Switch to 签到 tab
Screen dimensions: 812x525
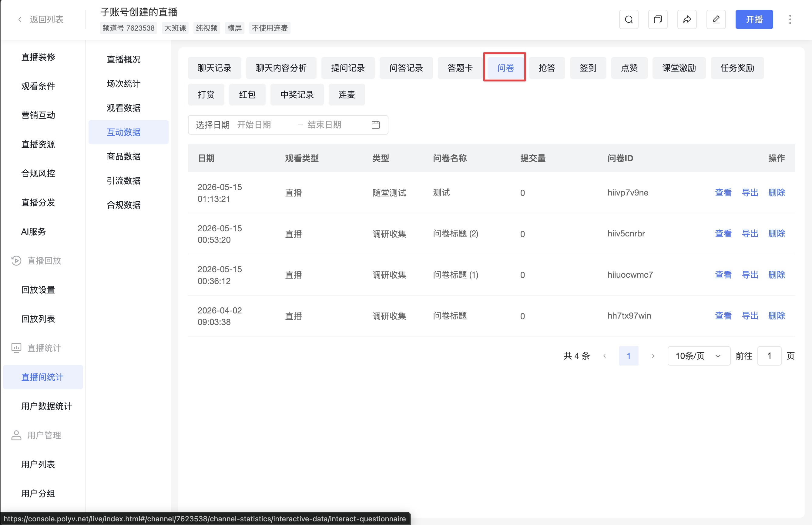(x=588, y=68)
